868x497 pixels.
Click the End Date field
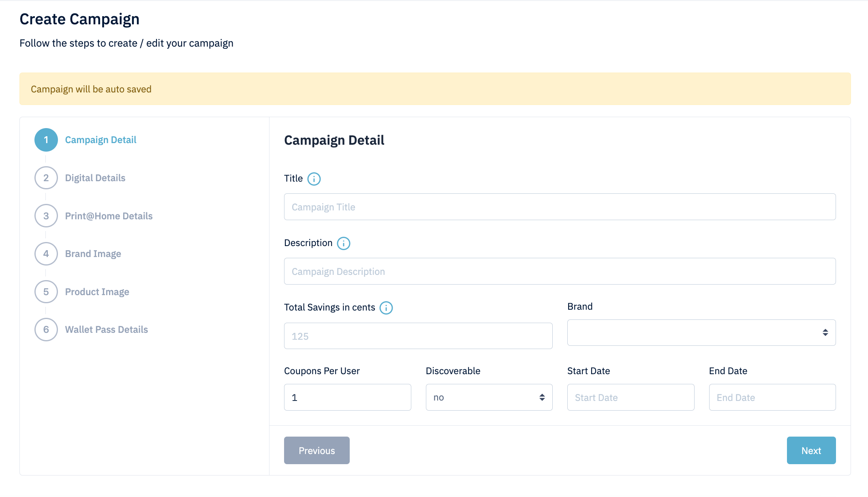(772, 397)
